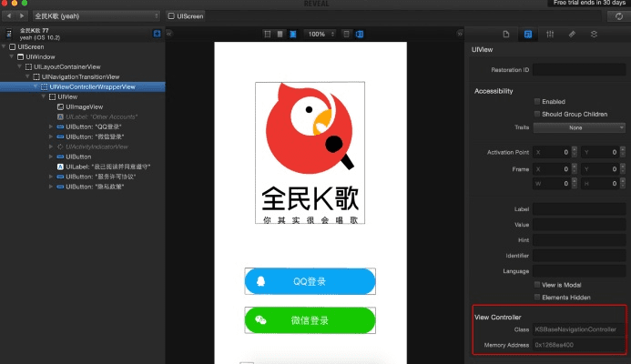Expand the UIActivityIndicatorView node
Image resolution: width=631 pixels, height=364 pixels.
point(51,147)
